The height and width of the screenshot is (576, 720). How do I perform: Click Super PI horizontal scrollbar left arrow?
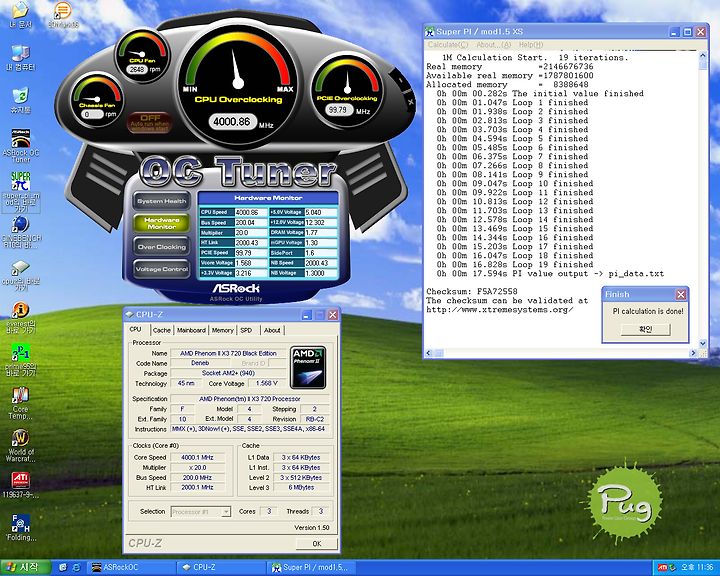428,353
